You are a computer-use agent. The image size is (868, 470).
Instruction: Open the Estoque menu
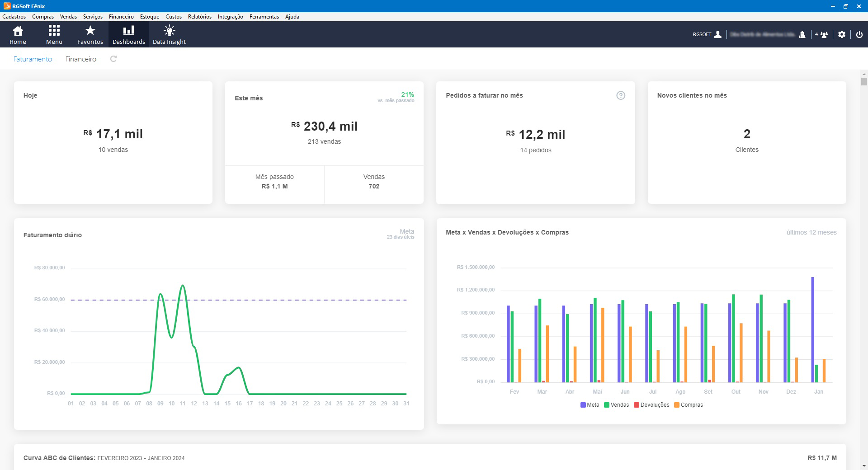150,17
